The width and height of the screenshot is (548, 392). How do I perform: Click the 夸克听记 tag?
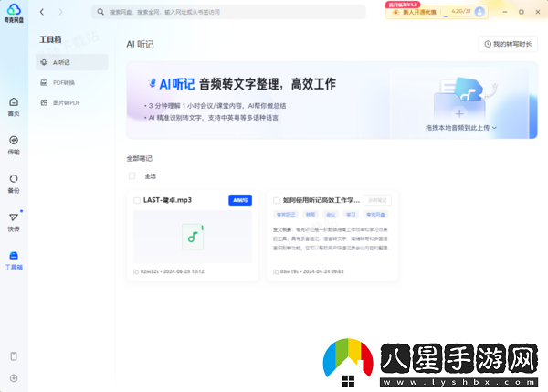click(x=286, y=215)
